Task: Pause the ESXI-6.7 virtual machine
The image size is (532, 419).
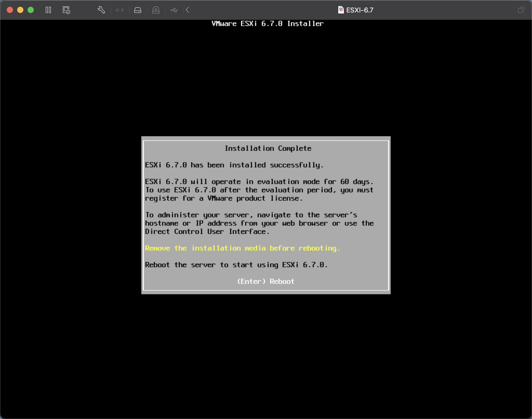Action: (48, 10)
